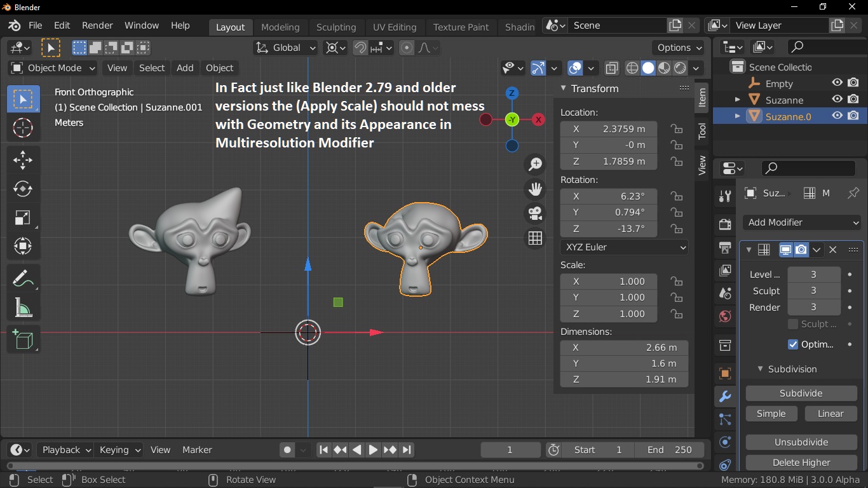Open the Object Mode dropdown
868x488 pixels.
click(x=53, y=68)
